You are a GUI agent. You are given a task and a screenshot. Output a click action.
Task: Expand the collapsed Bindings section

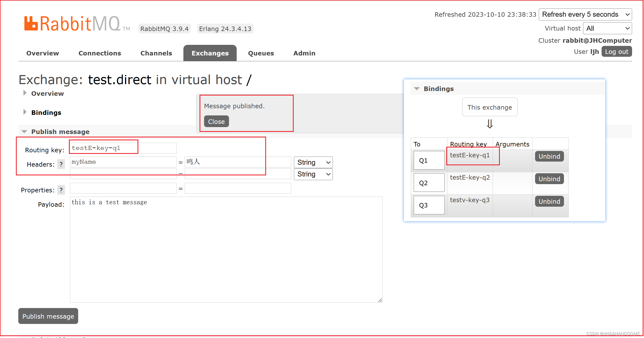(x=25, y=112)
